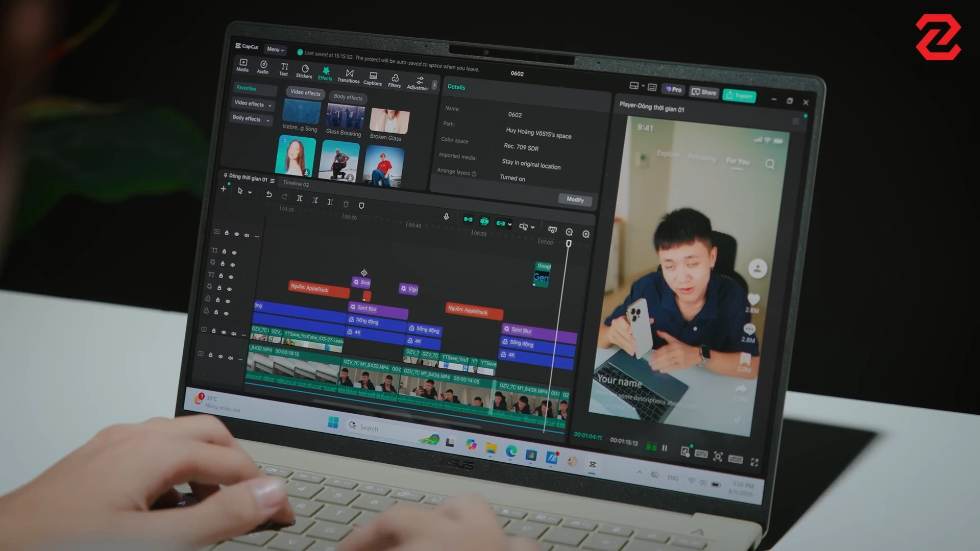Open the Stickers panel
The image size is (980, 551).
click(304, 72)
